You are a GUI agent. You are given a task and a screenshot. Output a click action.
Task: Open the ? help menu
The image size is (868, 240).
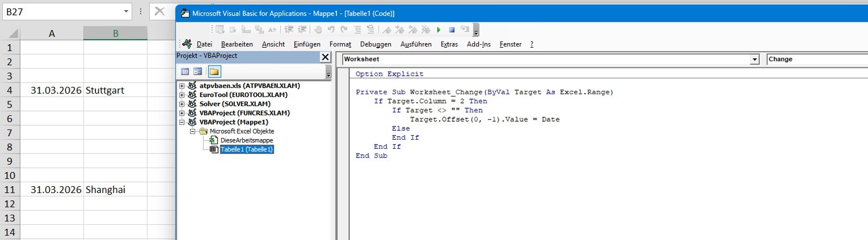pos(532,44)
